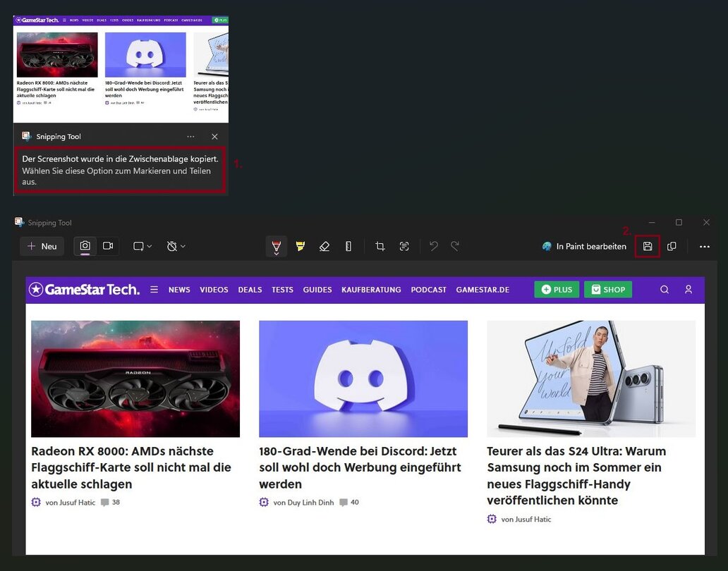Navigate to GUIDES
The width and height of the screenshot is (728, 571).
pos(317,290)
